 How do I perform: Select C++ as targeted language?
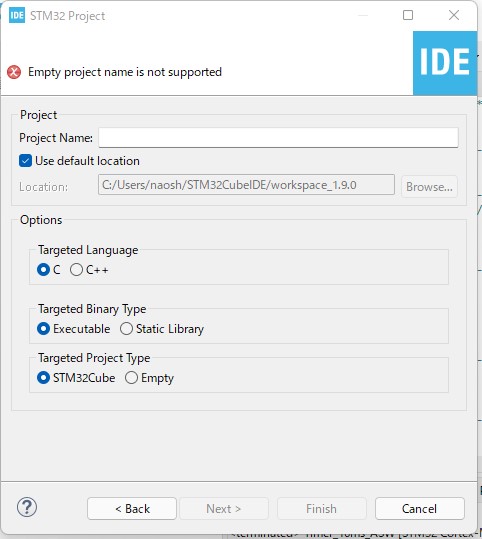[76, 270]
